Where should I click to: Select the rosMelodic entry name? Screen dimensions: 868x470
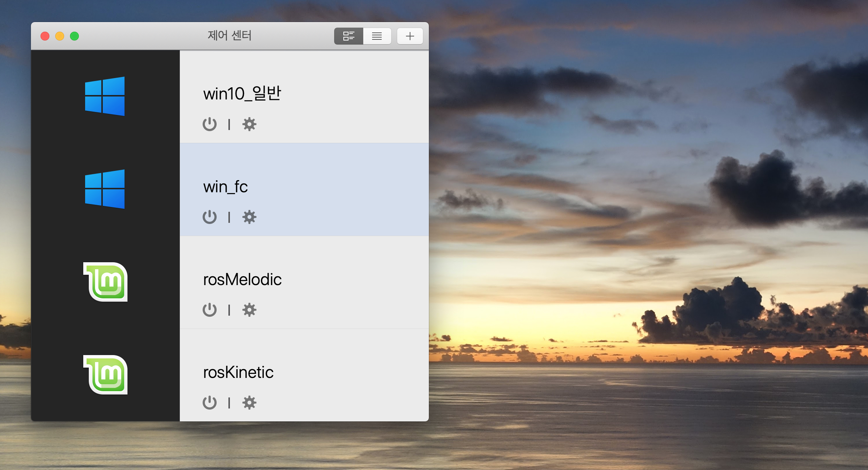point(242,280)
